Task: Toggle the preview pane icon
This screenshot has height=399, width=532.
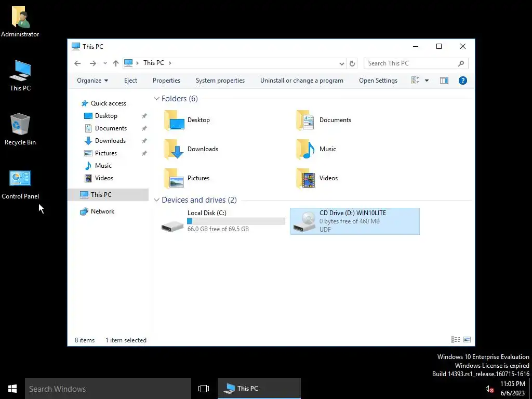Action: click(444, 81)
